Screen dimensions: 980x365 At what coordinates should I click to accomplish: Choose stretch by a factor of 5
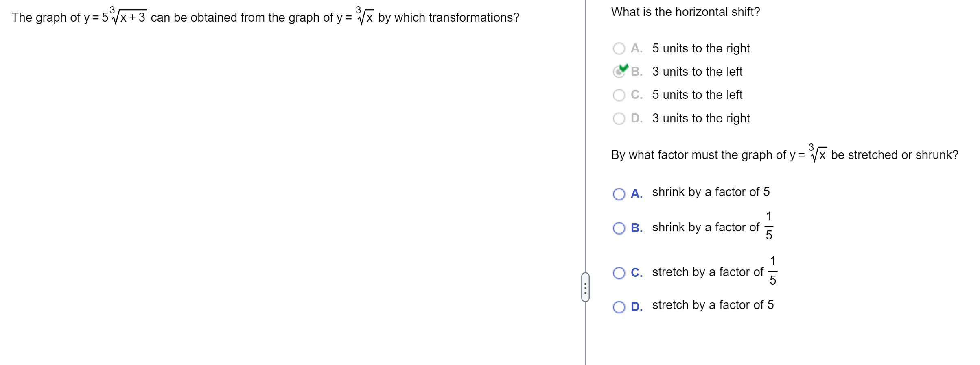click(619, 307)
